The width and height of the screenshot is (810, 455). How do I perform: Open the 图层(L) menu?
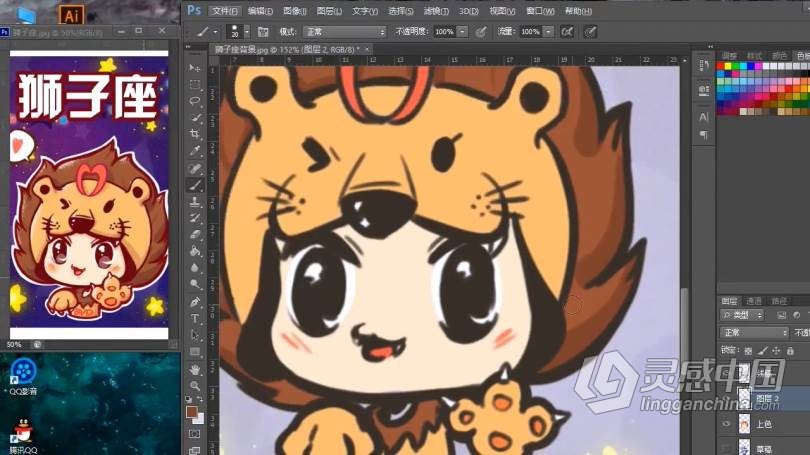click(x=329, y=11)
